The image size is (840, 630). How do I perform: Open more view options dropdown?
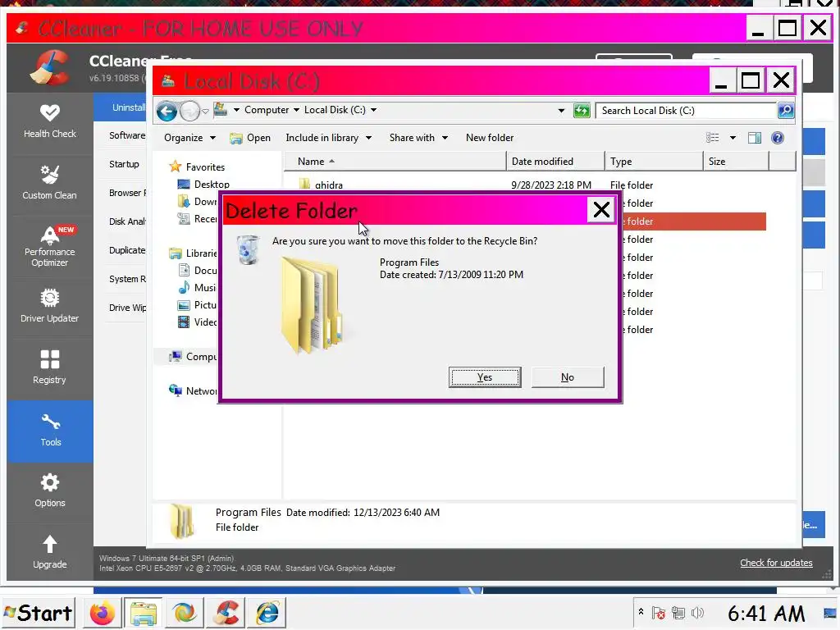pyautogui.click(x=733, y=138)
